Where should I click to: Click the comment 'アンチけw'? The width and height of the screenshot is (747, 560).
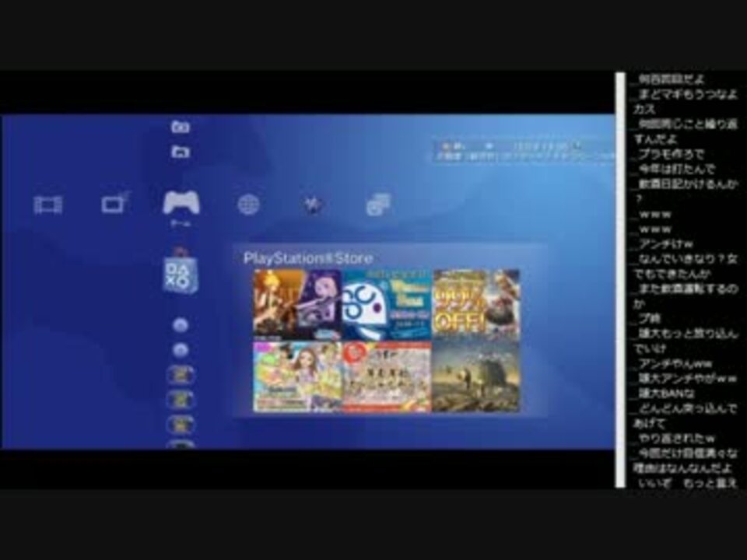665,244
